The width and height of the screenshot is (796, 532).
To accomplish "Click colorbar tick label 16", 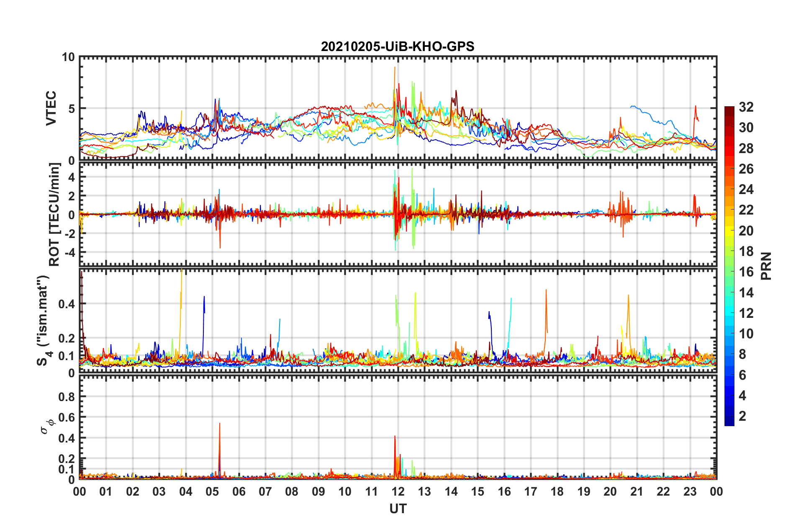I will tap(746, 272).
